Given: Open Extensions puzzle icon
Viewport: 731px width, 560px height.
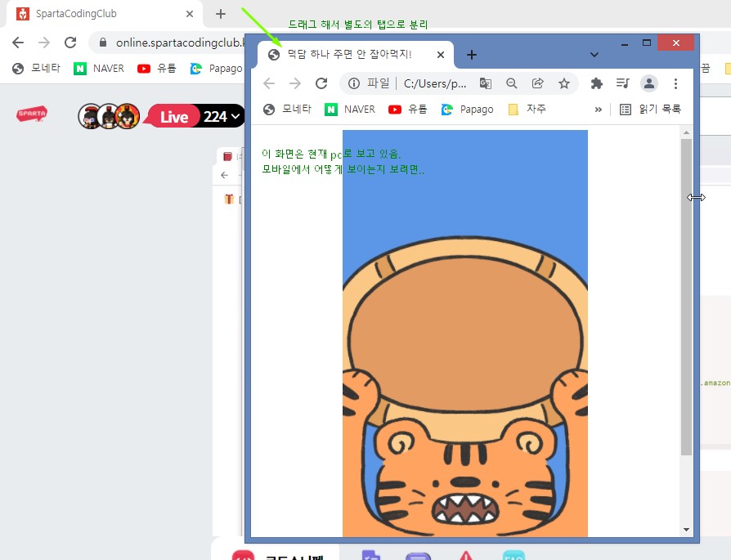Looking at the screenshot, I should click(596, 83).
